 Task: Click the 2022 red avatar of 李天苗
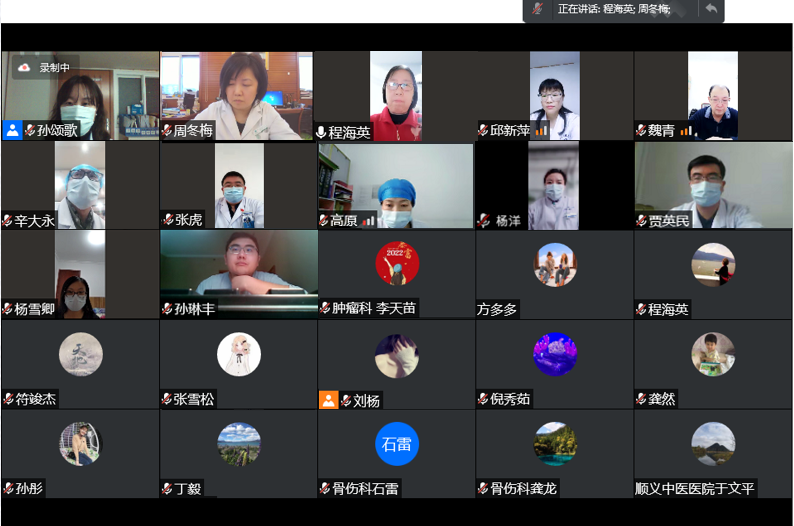point(397,264)
